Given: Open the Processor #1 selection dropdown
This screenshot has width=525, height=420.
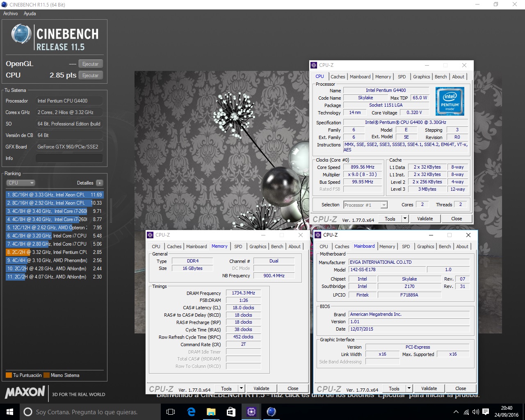Looking at the screenshot, I should [x=365, y=205].
